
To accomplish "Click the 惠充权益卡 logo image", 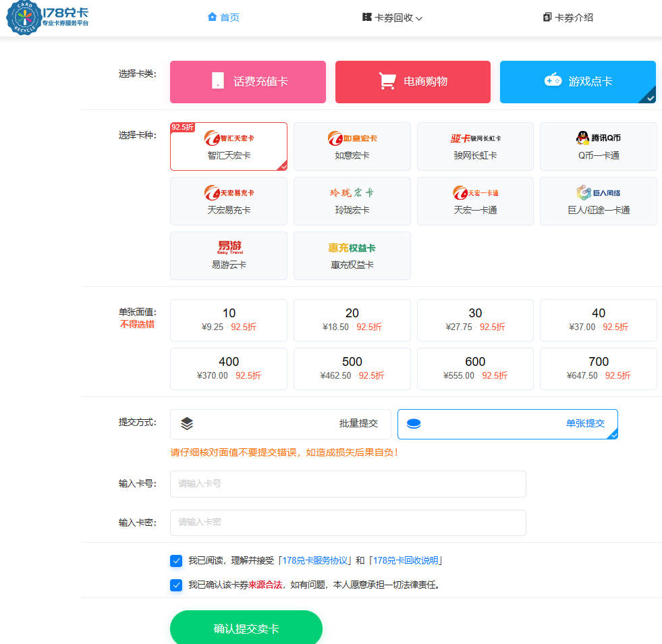I will 352,248.
